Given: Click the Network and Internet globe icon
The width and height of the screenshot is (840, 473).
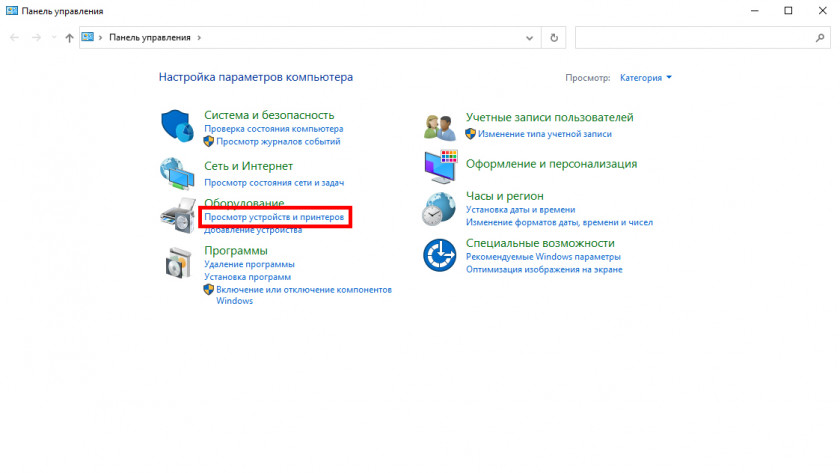Looking at the screenshot, I should click(x=176, y=173).
